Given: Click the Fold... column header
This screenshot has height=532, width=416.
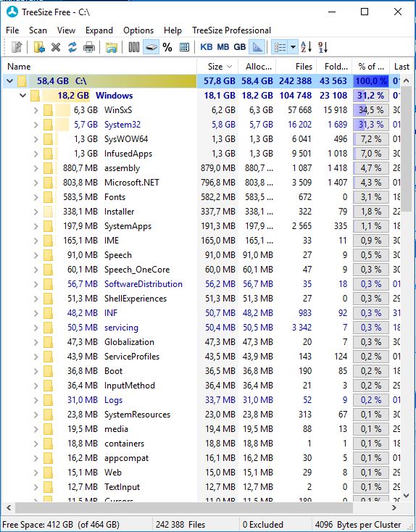Looking at the screenshot, I should pyautogui.click(x=334, y=67).
